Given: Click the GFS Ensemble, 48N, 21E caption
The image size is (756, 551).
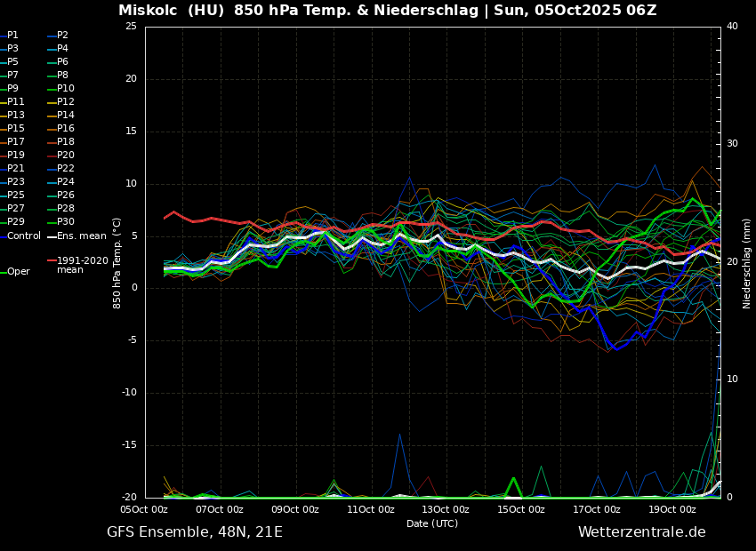Looking at the screenshot, I should [x=194, y=532].
